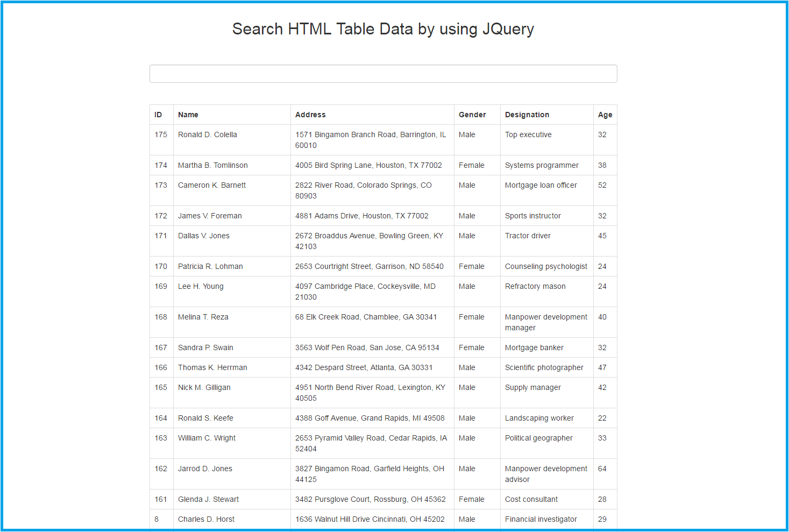The image size is (789, 532).
Task: Click designation 'Top executive'
Action: tap(528, 134)
